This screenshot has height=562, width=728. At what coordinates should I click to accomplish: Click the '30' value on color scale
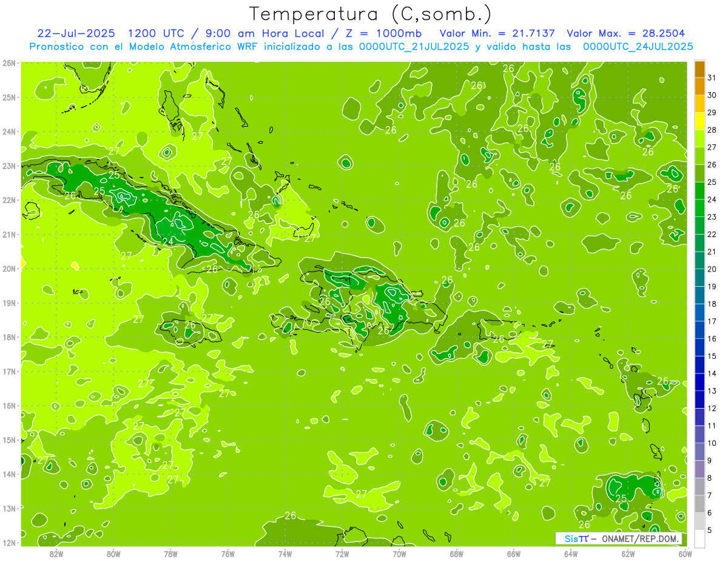pyautogui.click(x=712, y=95)
